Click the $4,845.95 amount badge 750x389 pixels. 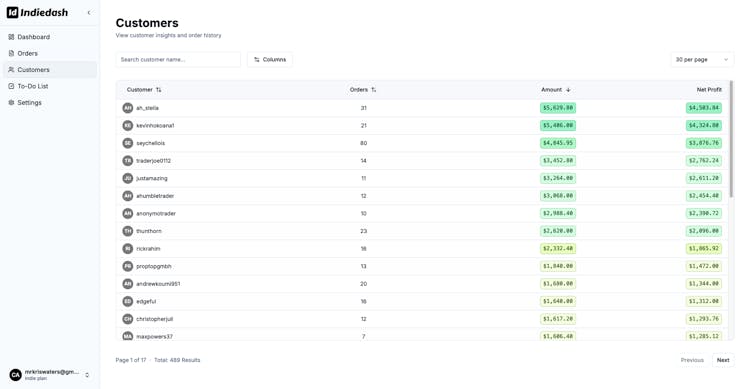coord(558,143)
